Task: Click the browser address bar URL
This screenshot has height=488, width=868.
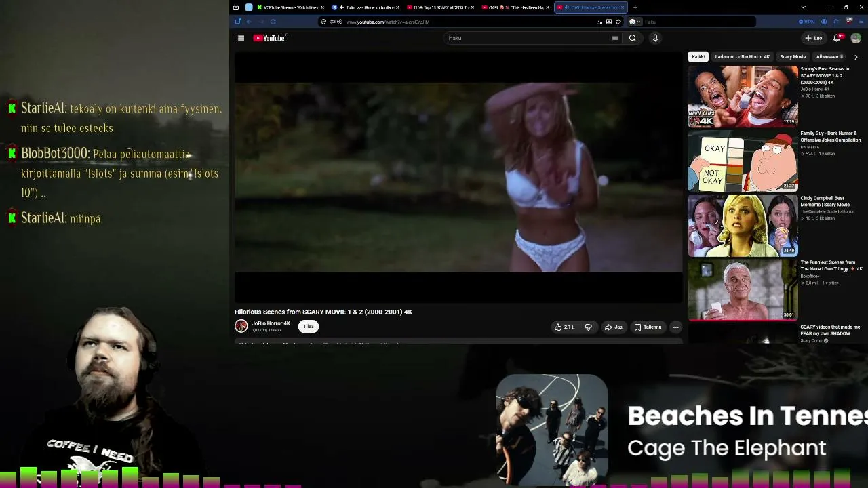Action: [387, 22]
